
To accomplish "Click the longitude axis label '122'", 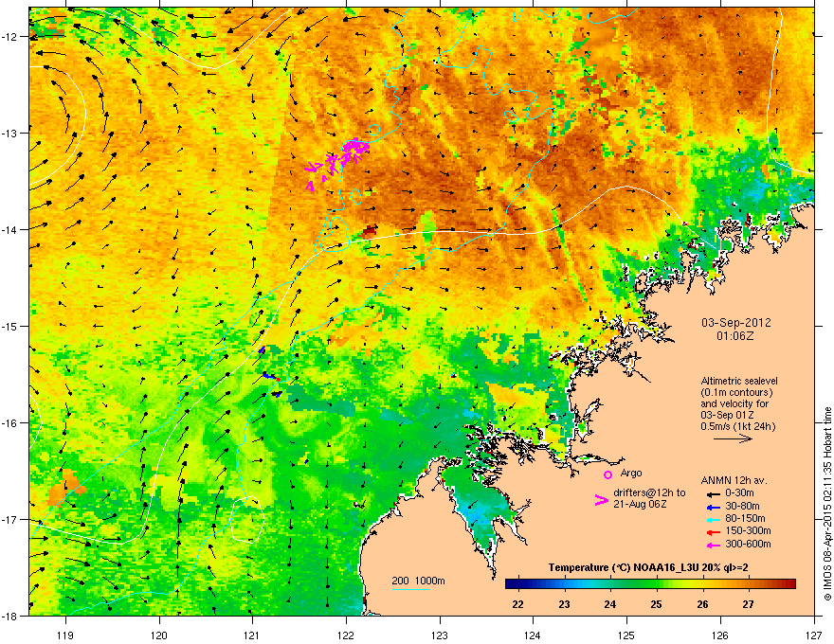I will tap(346, 635).
